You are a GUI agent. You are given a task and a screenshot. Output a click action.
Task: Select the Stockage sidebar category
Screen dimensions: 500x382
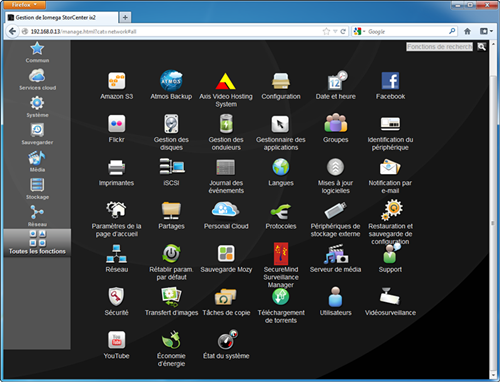coord(37,189)
